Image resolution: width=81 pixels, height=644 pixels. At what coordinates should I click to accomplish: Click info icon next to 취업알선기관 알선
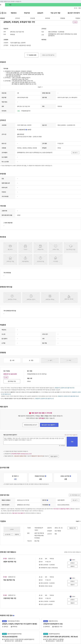(45, 476)
